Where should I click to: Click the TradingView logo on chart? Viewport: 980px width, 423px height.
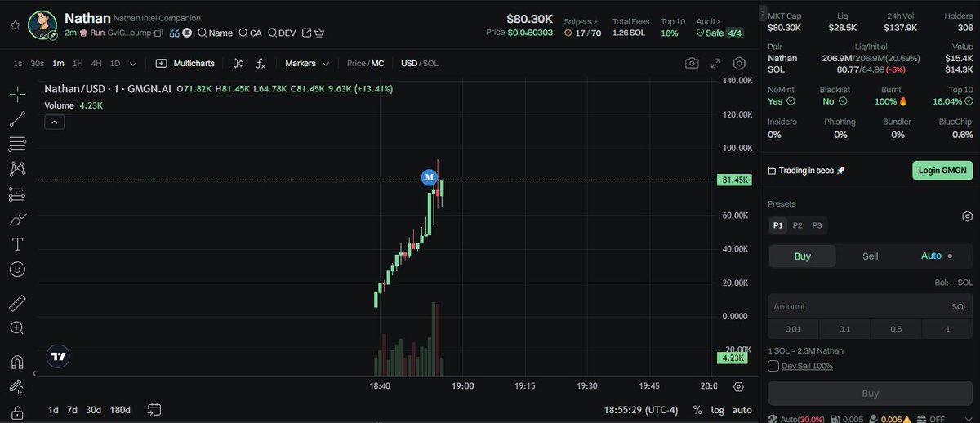58,356
